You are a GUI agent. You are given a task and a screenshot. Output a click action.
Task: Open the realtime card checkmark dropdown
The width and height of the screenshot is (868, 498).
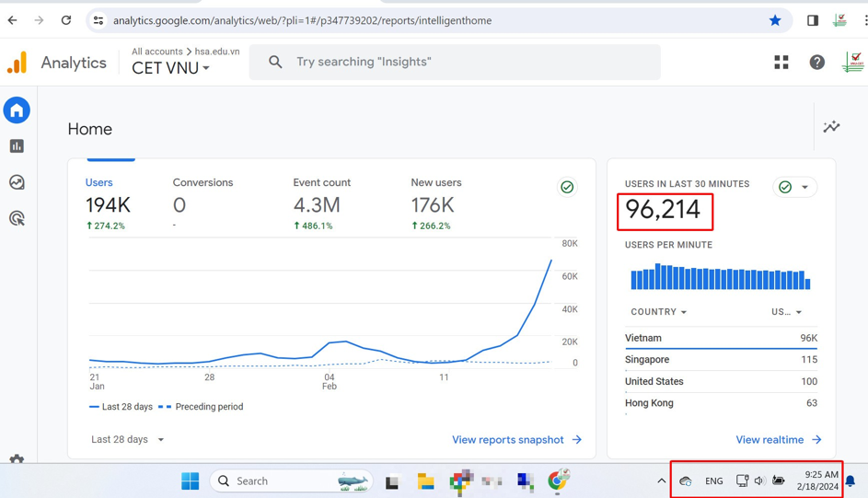click(794, 187)
